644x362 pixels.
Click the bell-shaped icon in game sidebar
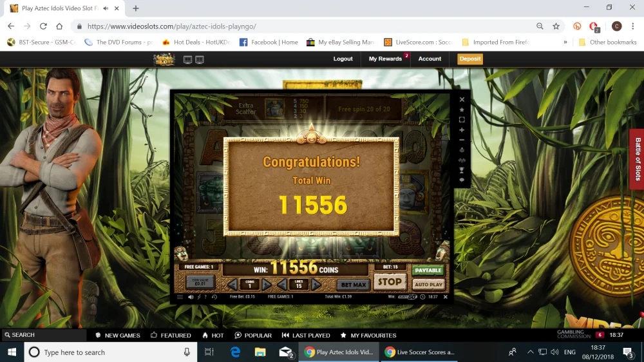462,150
